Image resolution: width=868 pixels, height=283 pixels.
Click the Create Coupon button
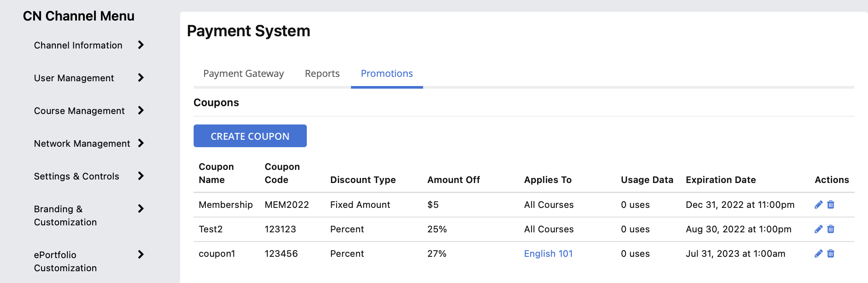click(x=250, y=136)
